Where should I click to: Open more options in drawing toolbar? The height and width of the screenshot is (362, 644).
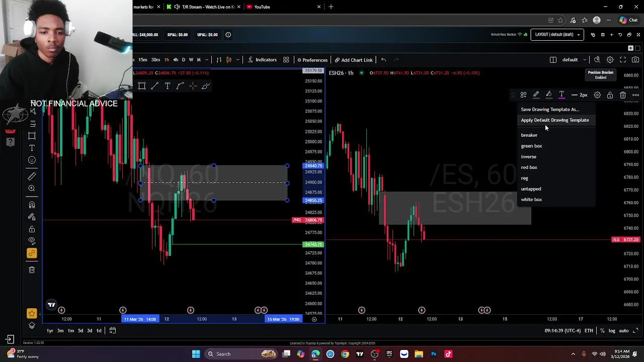coord(635,95)
